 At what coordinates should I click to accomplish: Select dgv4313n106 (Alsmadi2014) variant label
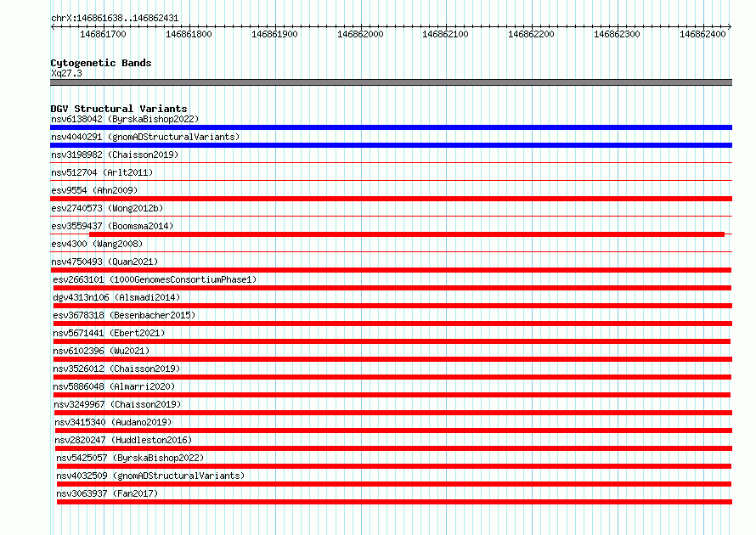pos(116,297)
